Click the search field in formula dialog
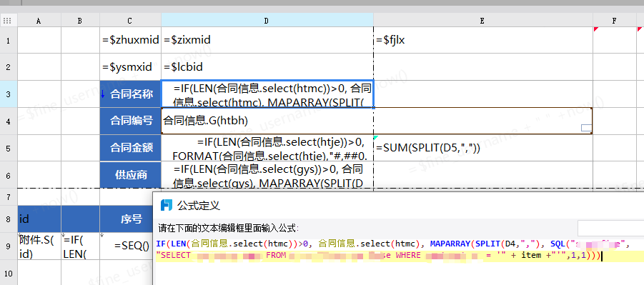644x285 pixels. 610,229
